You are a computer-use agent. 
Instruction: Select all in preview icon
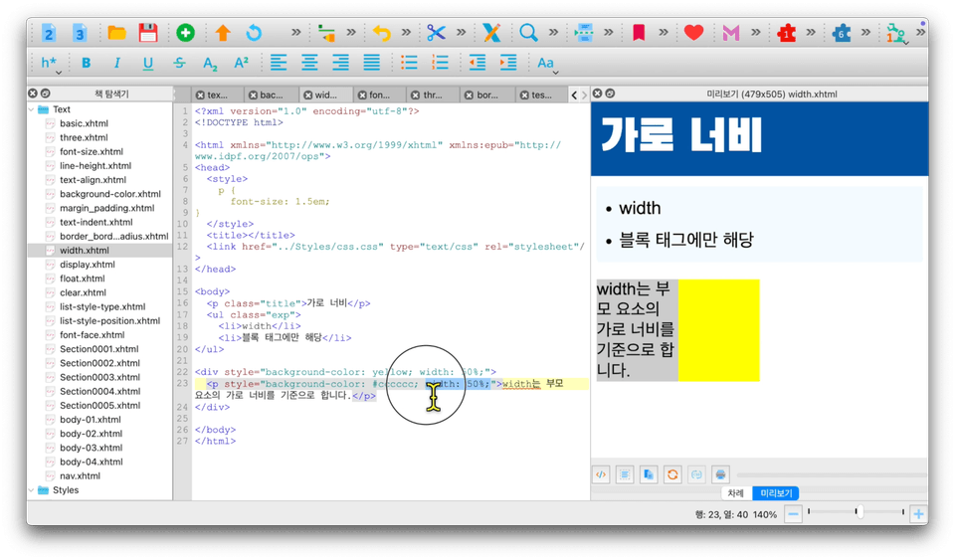(x=625, y=474)
